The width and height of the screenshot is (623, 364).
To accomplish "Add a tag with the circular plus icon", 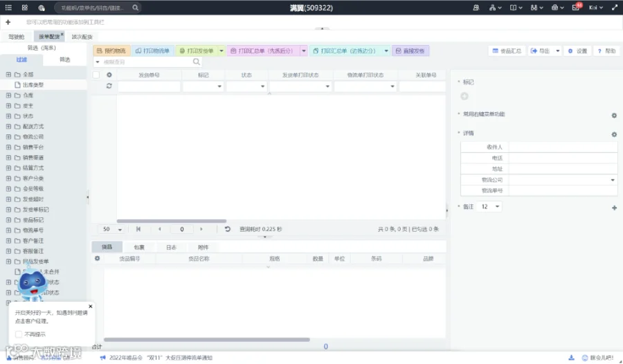I will [x=464, y=96].
